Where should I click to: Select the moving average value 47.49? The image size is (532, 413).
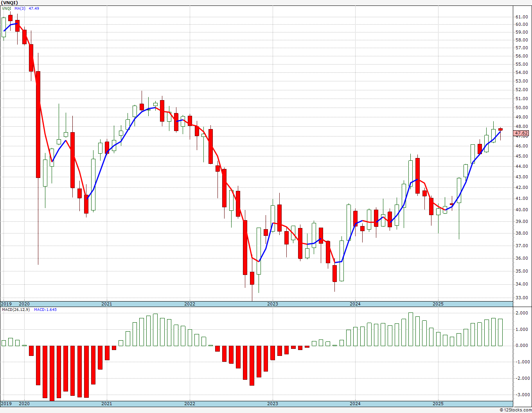click(34, 9)
